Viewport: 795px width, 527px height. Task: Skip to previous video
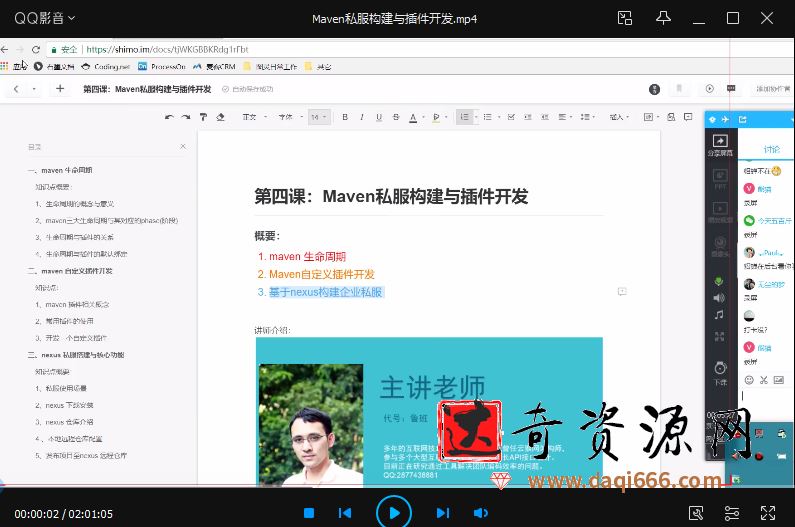pos(345,513)
